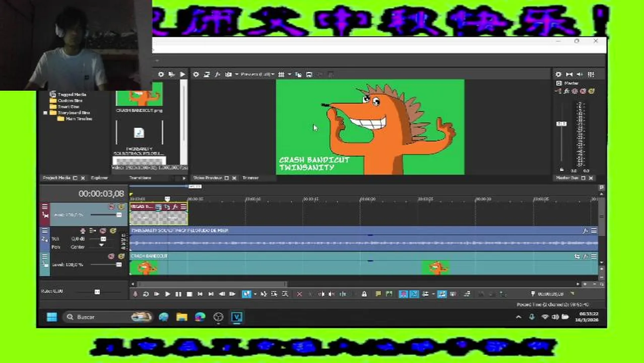644x363 pixels.
Task: Open Event FX on VEGAS title clip
Action: [175, 207]
